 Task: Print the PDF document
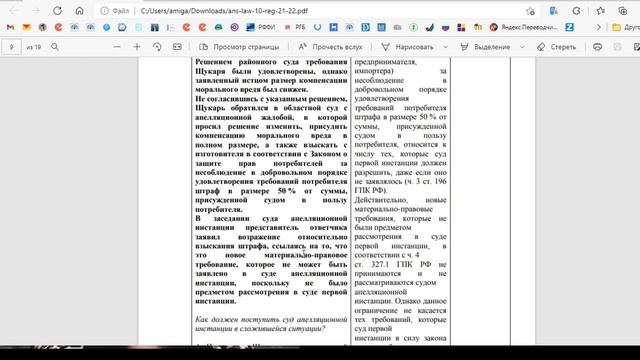[x=598, y=47]
